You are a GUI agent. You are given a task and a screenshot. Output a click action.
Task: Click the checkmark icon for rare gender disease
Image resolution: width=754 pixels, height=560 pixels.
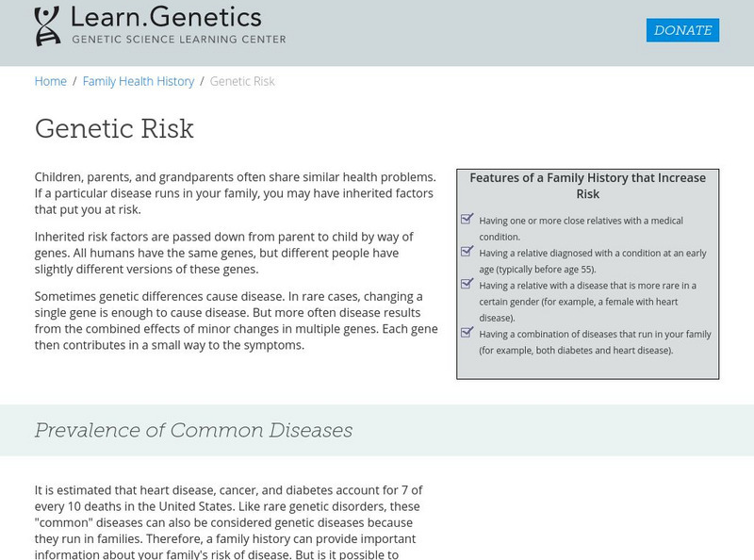tap(465, 284)
